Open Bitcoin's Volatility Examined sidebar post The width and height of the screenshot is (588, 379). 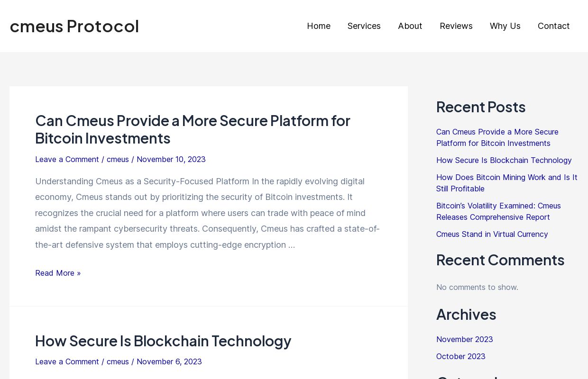tap(498, 211)
